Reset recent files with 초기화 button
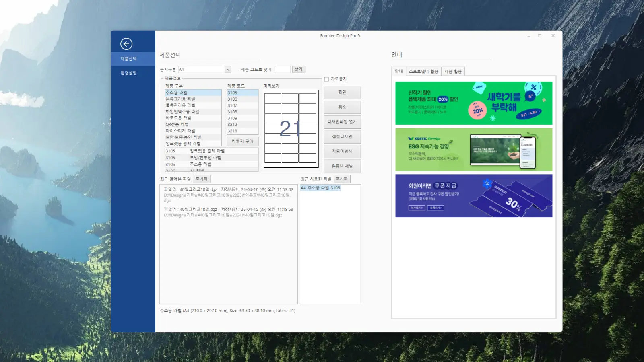 202,179
